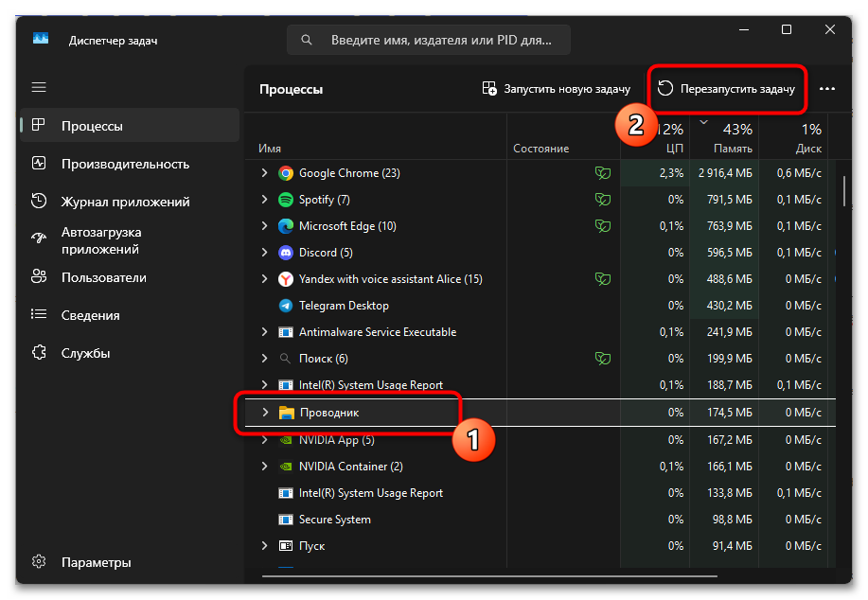
Task: Click the Antimalware Service Executable icon
Action: click(286, 332)
